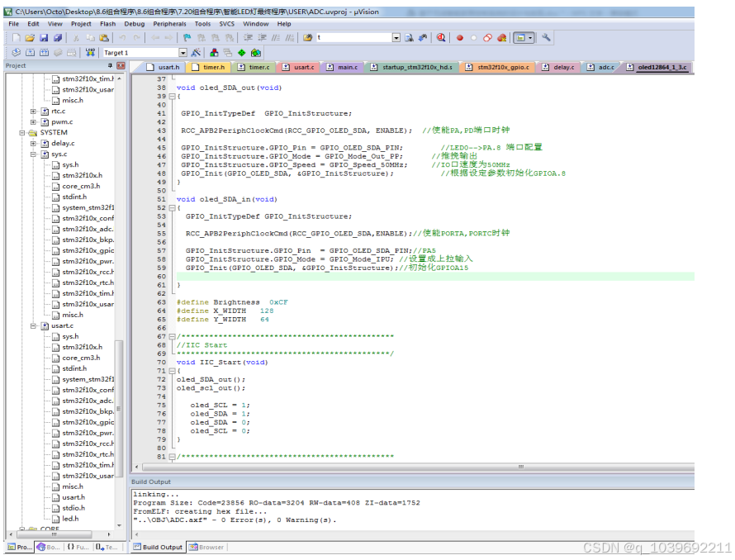Viewport: 735px width, 560px height.
Task: Switch to Books panel tab
Action: 48,548
